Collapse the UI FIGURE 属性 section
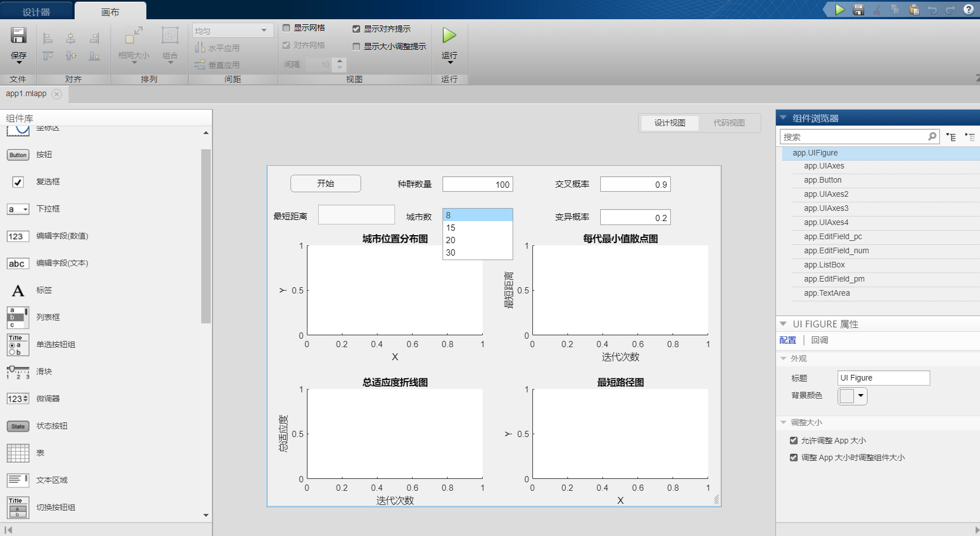 (x=783, y=323)
